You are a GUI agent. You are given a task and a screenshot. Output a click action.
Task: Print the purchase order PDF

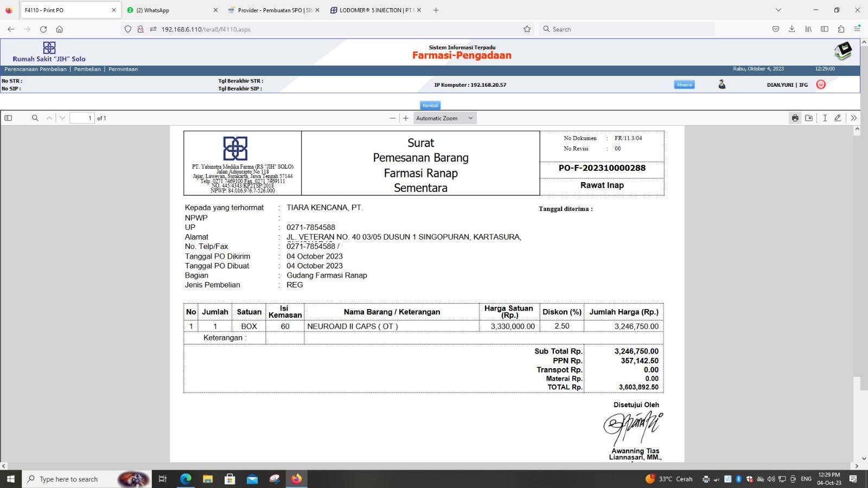(795, 118)
